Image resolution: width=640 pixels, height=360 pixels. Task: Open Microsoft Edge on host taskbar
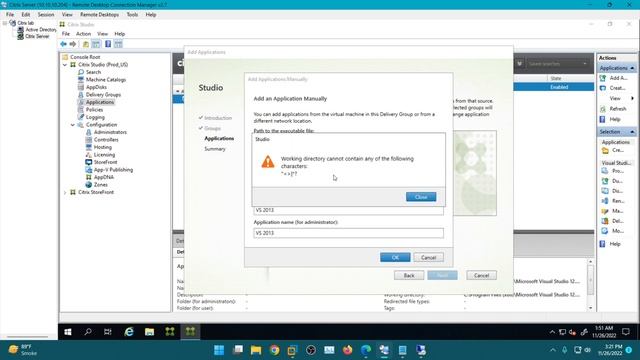point(366,350)
